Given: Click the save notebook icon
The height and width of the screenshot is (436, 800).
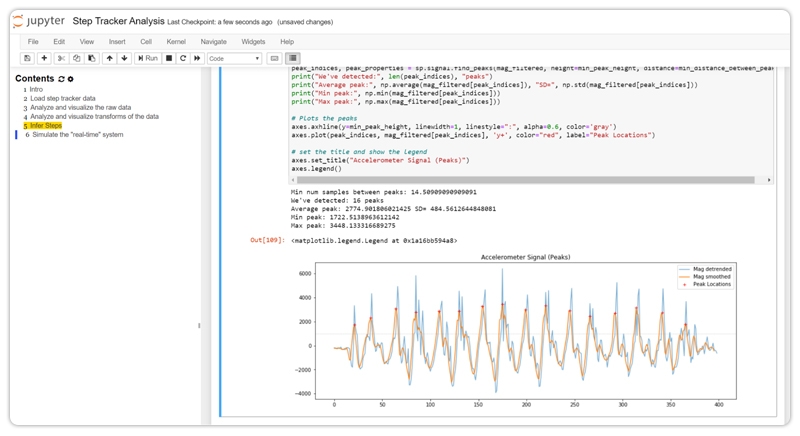Looking at the screenshot, I should pyautogui.click(x=27, y=59).
